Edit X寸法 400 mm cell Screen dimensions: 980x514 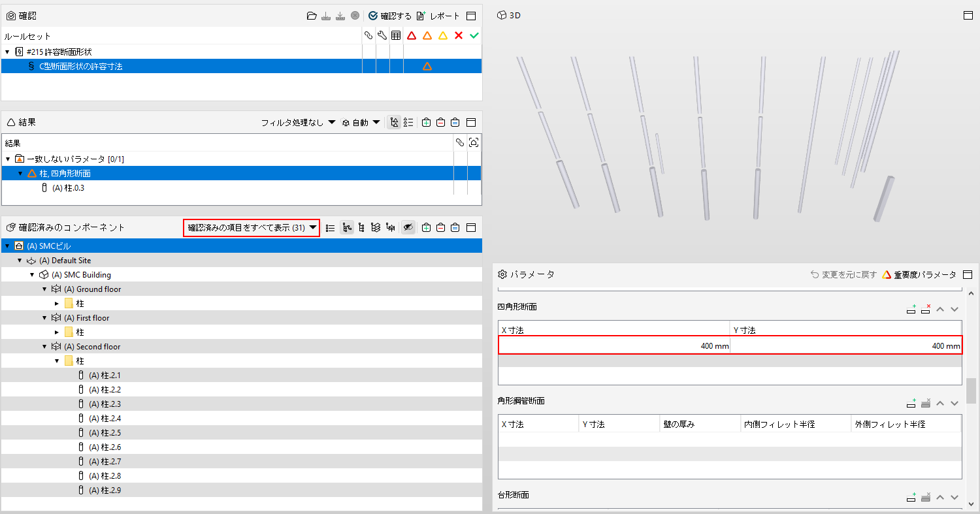[615, 345]
